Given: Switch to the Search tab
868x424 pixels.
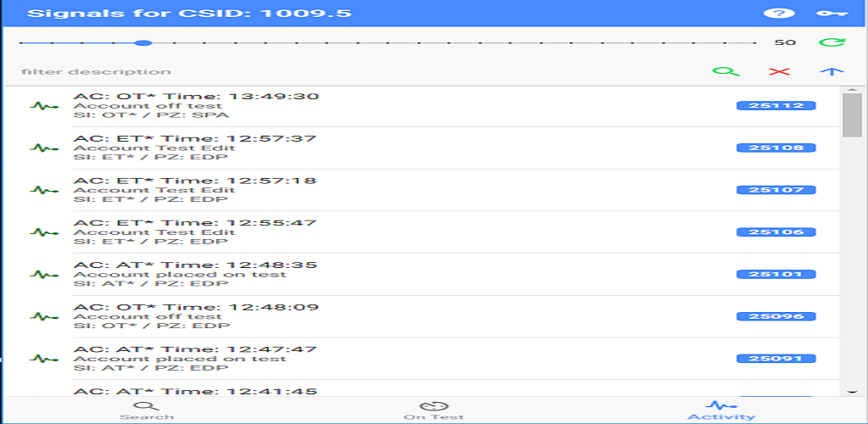Looking at the screenshot, I should [147, 410].
